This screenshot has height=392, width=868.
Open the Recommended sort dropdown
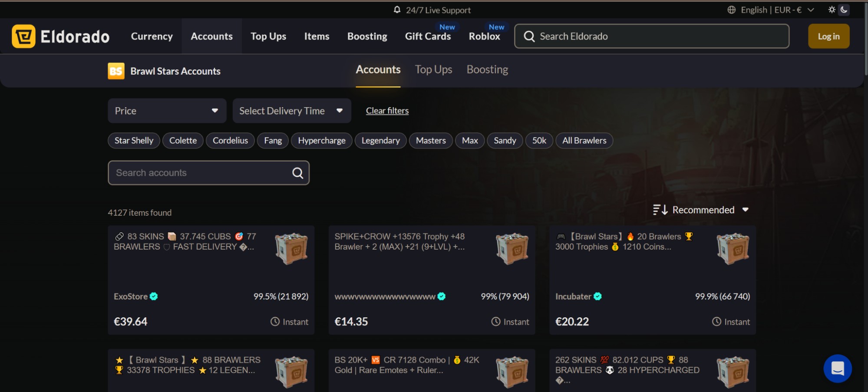pyautogui.click(x=703, y=210)
